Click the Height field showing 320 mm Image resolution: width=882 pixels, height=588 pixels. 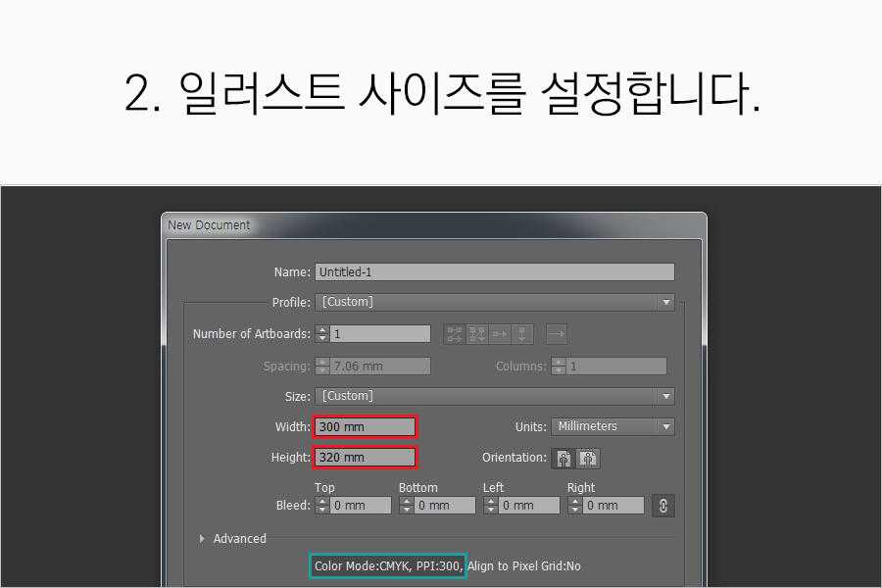[x=365, y=458]
